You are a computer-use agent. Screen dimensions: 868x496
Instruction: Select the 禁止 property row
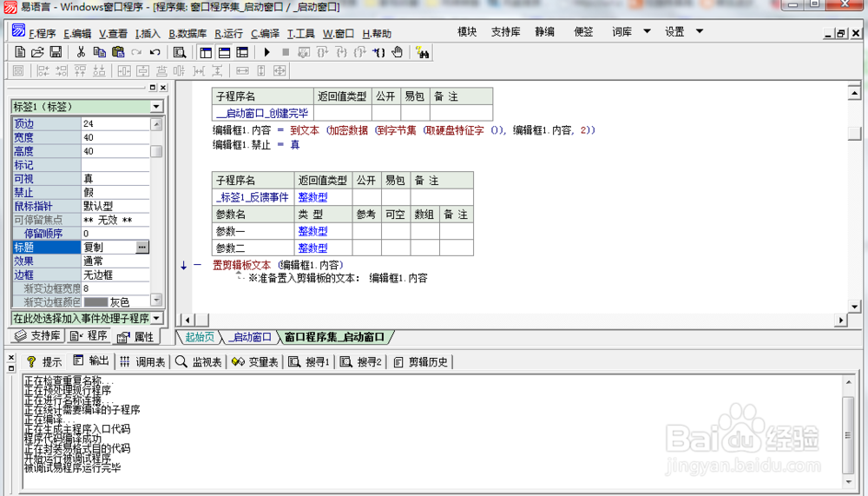(x=81, y=192)
